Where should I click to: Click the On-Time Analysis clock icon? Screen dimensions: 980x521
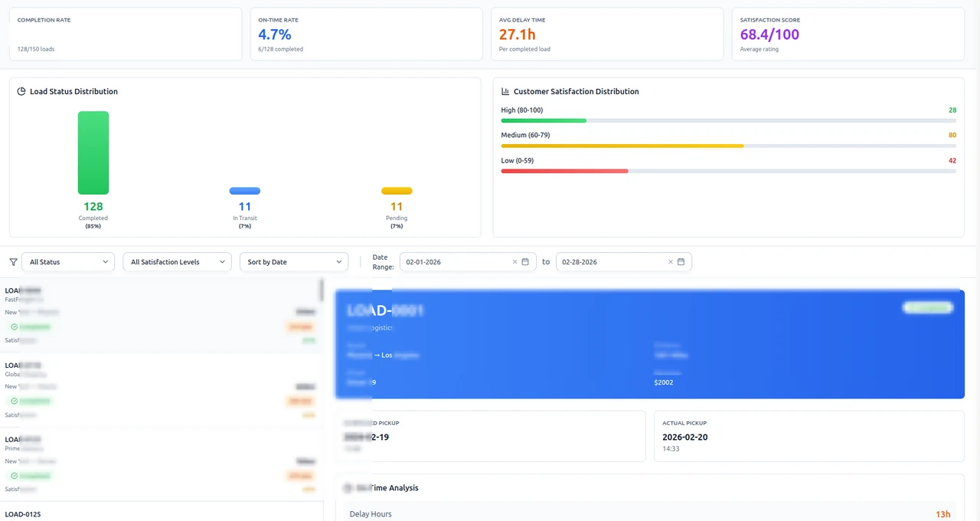click(x=348, y=488)
